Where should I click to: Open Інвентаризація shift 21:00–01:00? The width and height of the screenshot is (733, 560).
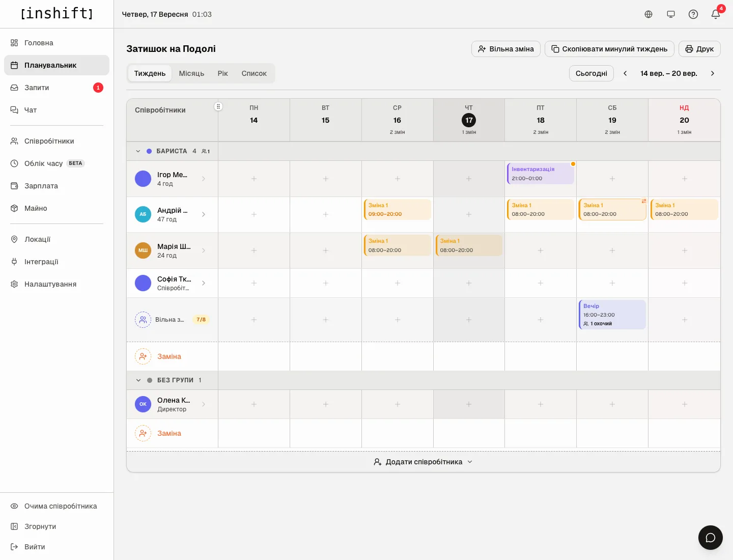click(541, 174)
